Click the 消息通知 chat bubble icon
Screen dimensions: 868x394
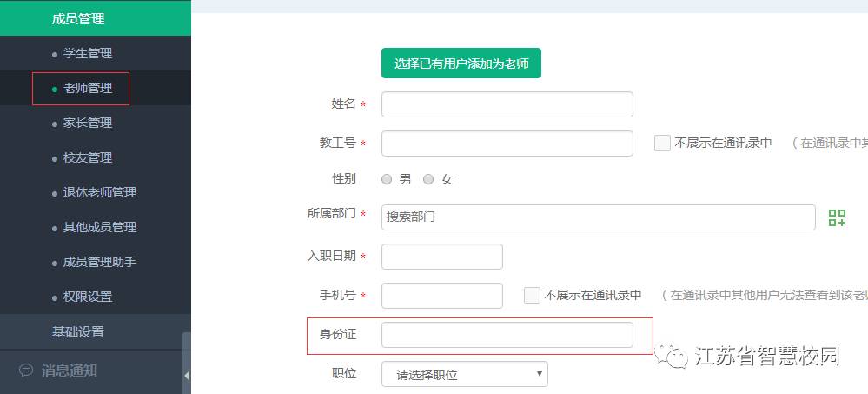click(25, 370)
